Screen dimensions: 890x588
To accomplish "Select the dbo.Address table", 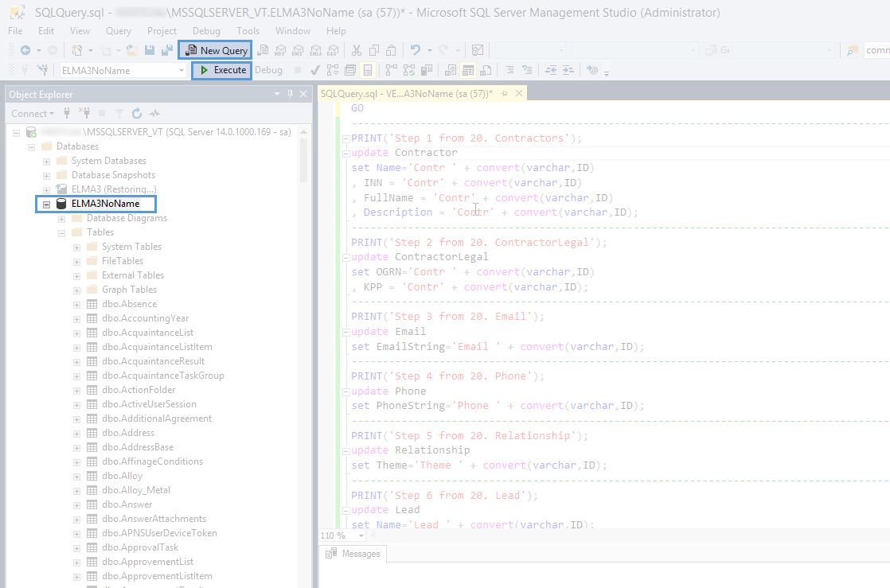I will click(x=128, y=433).
